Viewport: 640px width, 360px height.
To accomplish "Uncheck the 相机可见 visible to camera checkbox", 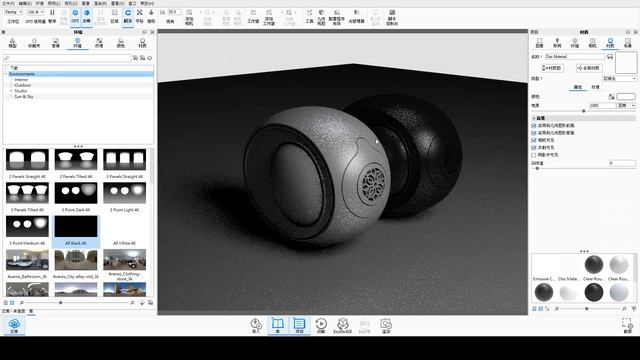I will click(x=534, y=140).
